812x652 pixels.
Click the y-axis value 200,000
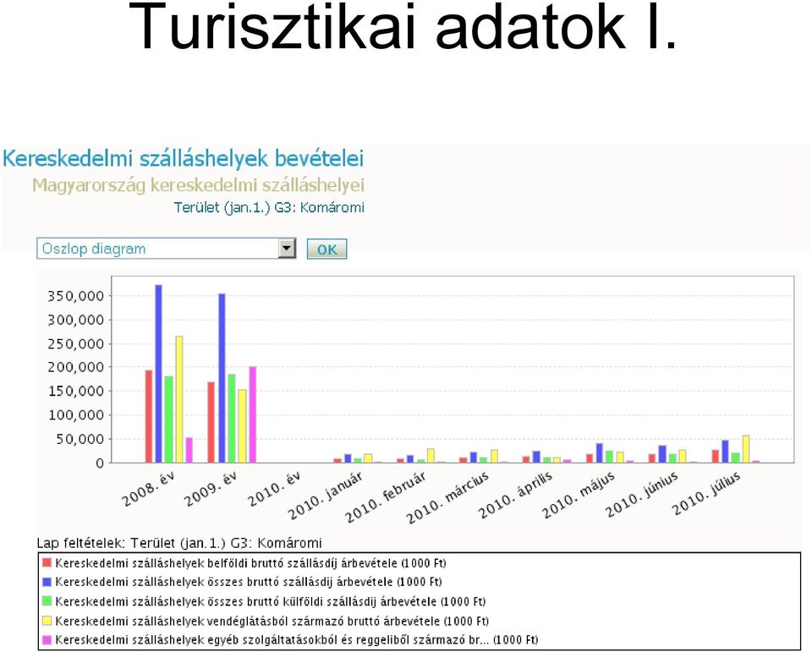[76, 367]
